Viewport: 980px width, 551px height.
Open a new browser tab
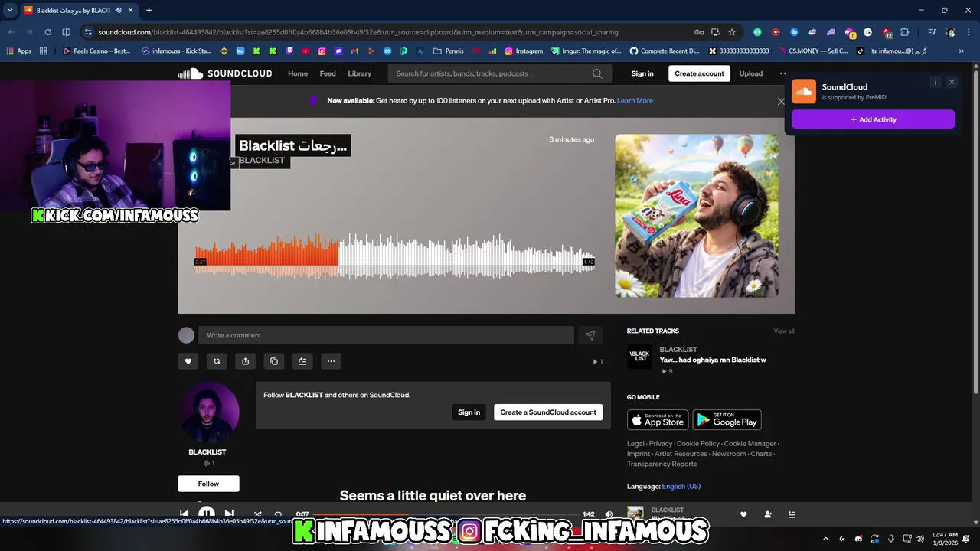[x=149, y=10]
